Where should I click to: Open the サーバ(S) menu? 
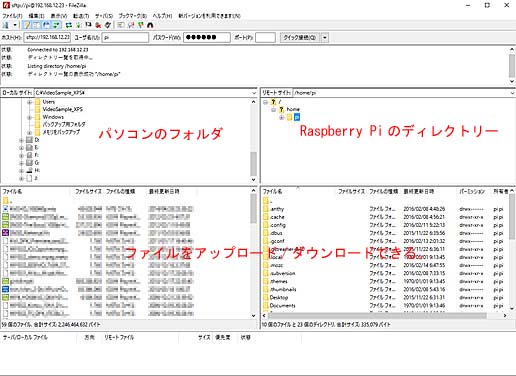[104, 16]
